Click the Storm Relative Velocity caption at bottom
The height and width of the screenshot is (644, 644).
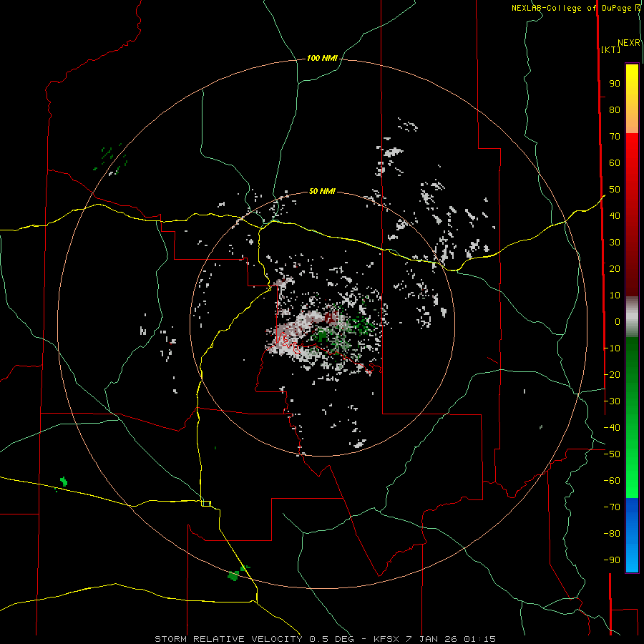pos(325,639)
